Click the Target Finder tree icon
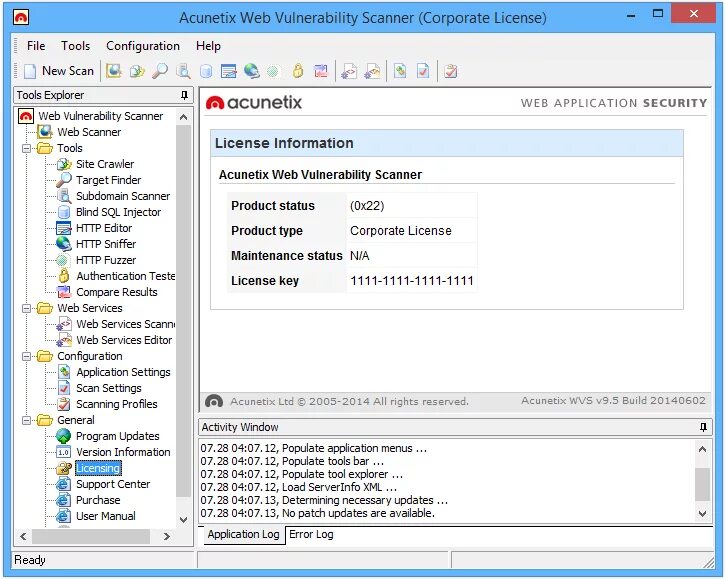 pyautogui.click(x=64, y=180)
